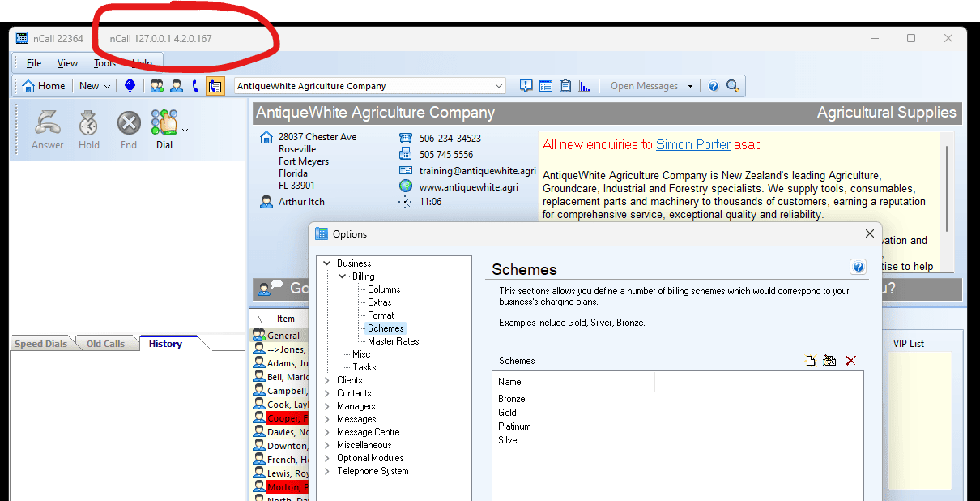This screenshot has width=980, height=501.
Task: Go to Home in the nCall toolbar
Action: (43, 86)
